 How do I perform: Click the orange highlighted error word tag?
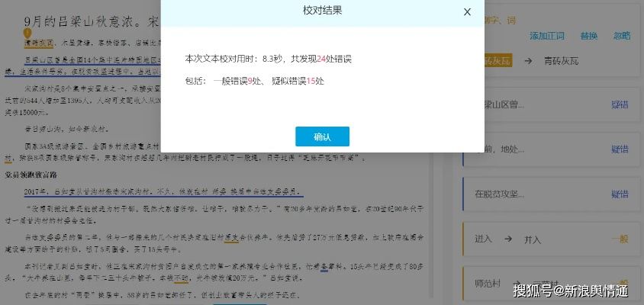(497, 60)
